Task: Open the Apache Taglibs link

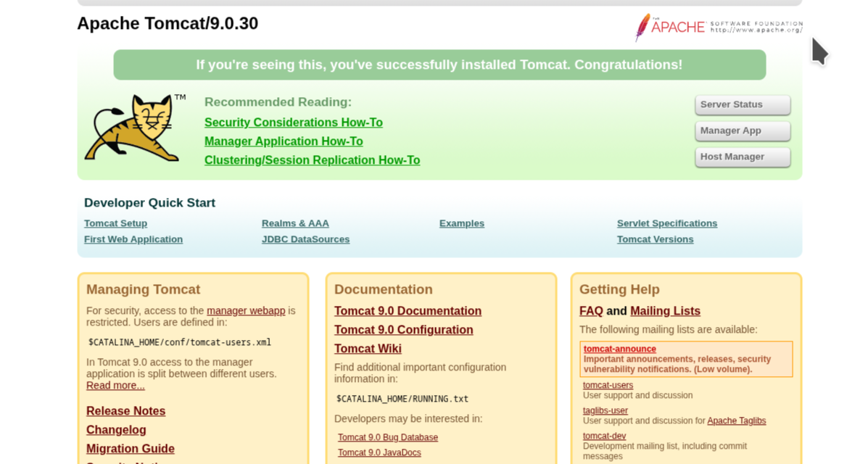Action: pos(736,420)
